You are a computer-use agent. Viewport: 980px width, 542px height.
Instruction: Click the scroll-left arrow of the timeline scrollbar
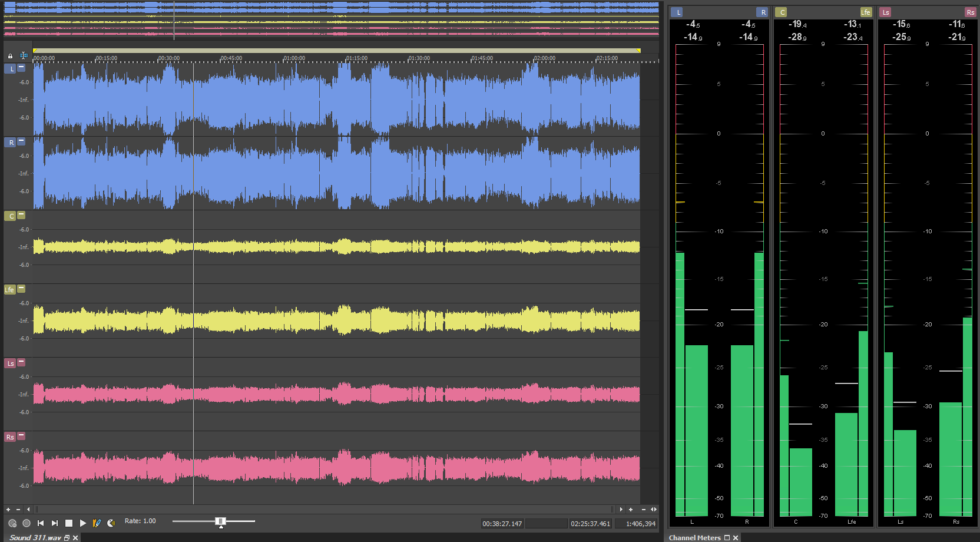pyautogui.click(x=28, y=510)
